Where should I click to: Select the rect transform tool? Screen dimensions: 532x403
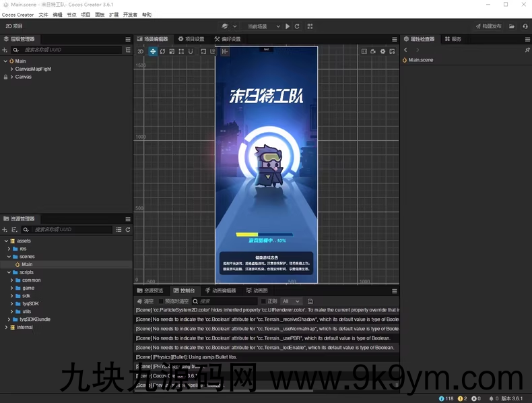click(x=181, y=51)
